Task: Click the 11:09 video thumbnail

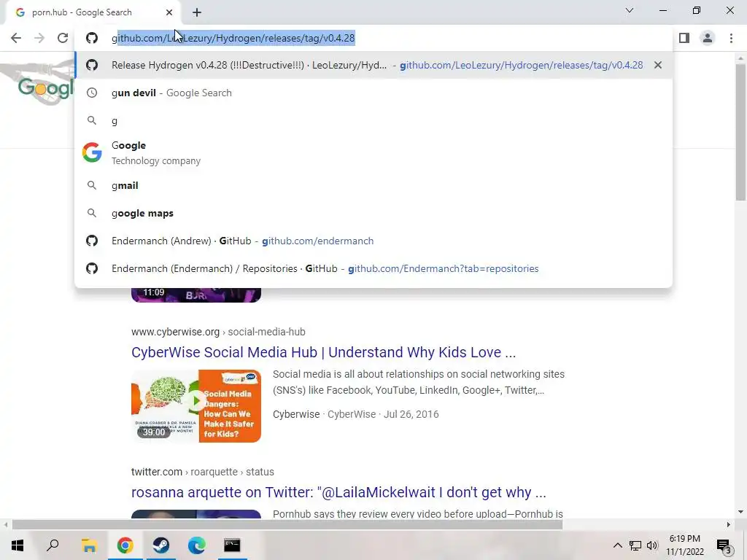Action: [196, 295]
